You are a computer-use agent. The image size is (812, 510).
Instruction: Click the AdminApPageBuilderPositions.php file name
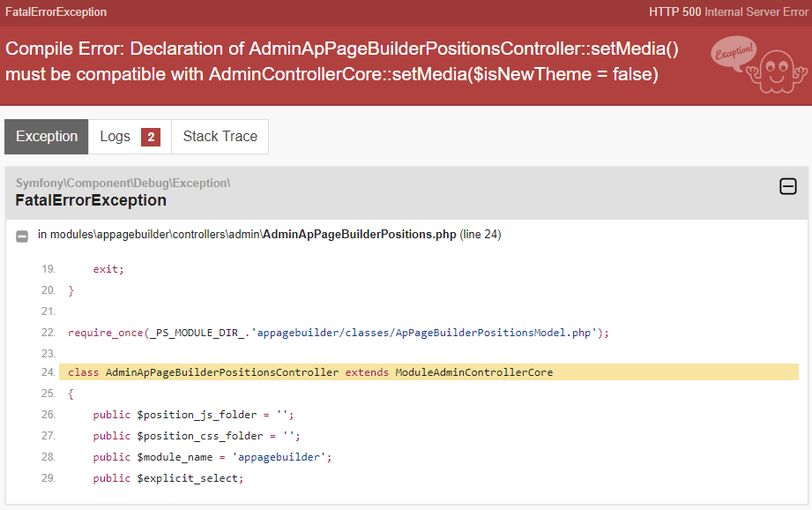[360, 235]
